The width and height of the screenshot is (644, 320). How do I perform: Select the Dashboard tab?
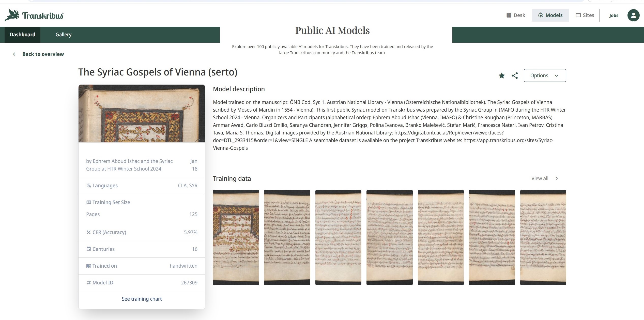click(x=22, y=35)
